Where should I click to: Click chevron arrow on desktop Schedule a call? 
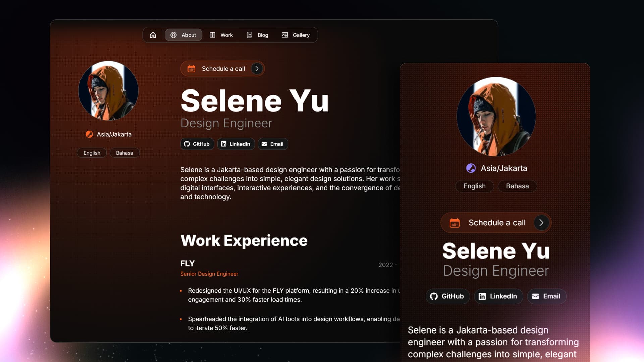tap(257, 69)
